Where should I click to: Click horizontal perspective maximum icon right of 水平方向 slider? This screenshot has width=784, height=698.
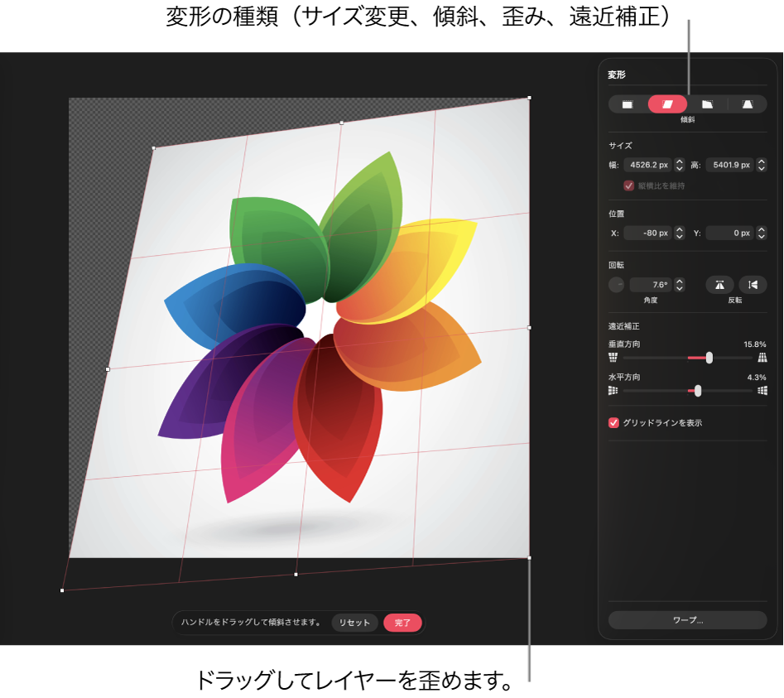pos(762,391)
